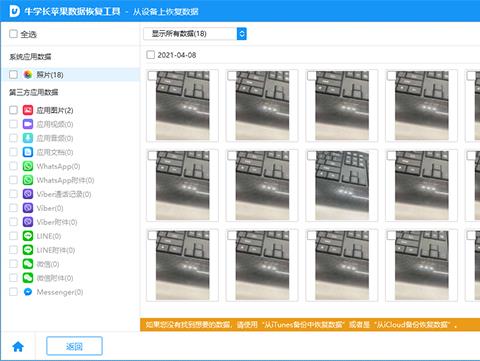Click the LINE(0) icon
480x361 pixels.
[x=28, y=236]
